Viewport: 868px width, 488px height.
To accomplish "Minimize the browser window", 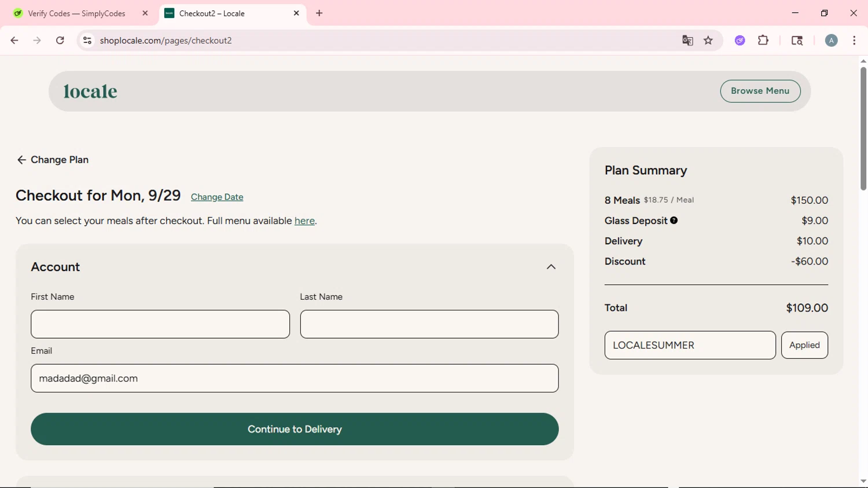I will (x=795, y=13).
